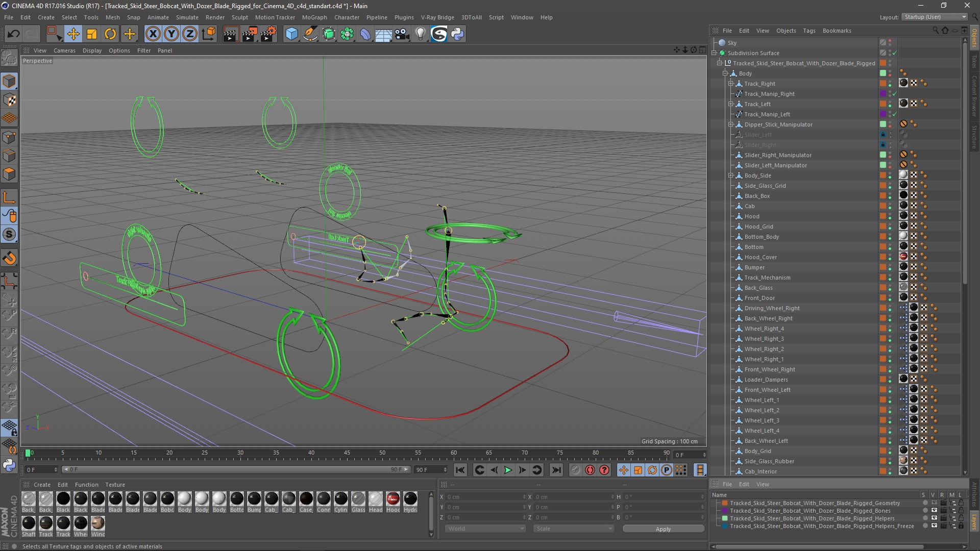Click Render View clapperboard icon
This screenshot has width=980, height=551.
[231, 34]
